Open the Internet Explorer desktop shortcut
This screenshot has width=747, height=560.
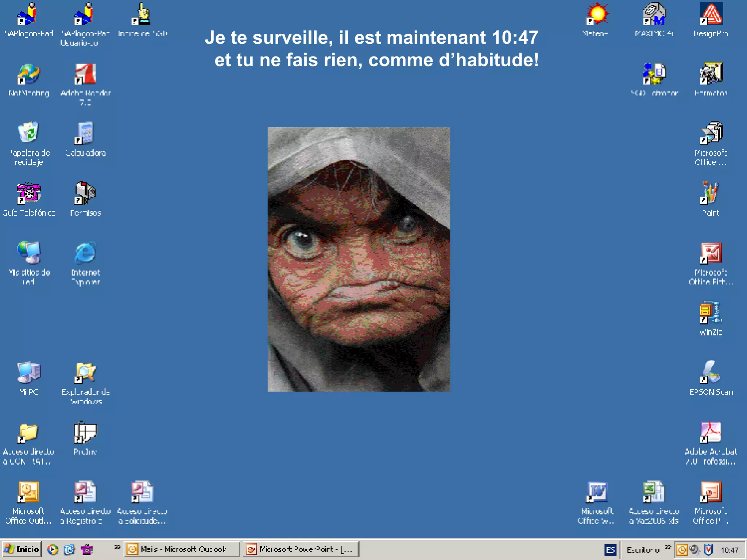(x=85, y=253)
